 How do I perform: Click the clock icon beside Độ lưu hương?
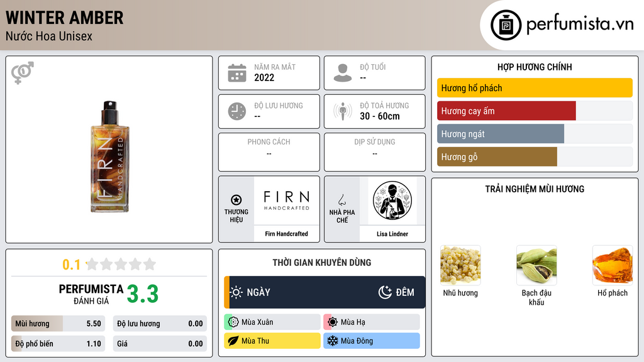tap(237, 111)
